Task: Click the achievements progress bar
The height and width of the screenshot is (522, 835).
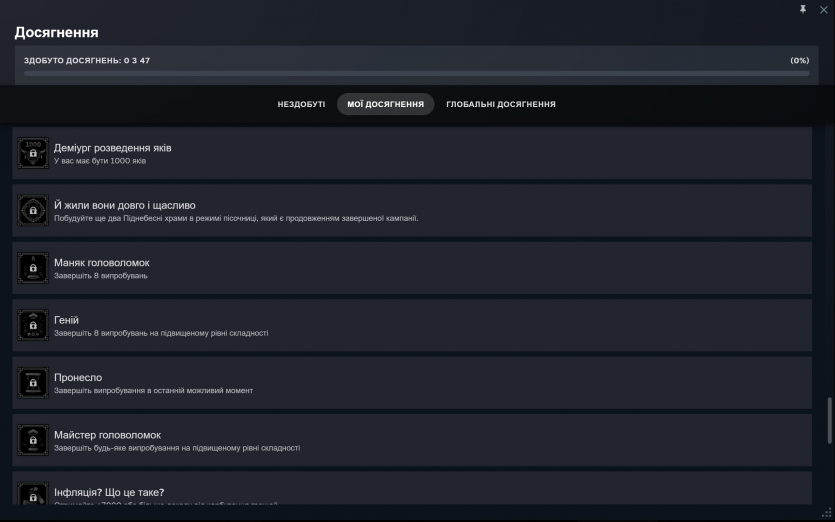Action: click(x=416, y=73)
